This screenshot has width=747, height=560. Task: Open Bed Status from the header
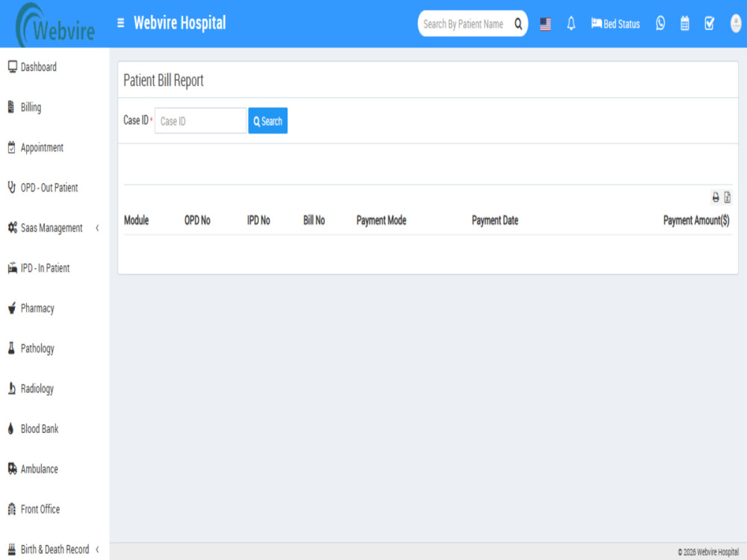coord(616,24)
